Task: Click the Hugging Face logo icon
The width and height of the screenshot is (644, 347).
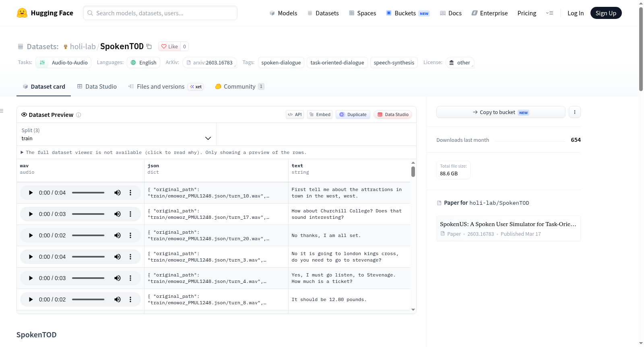Action: point(22,13)
